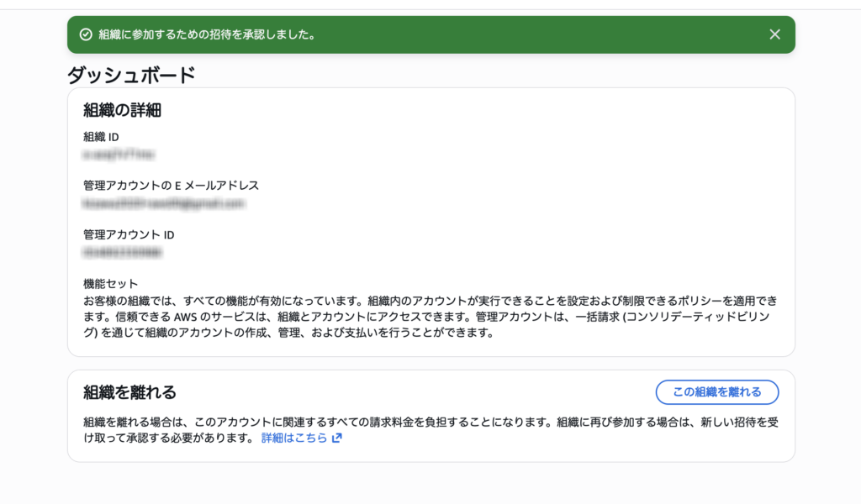Click the 機能セット label
This screenshot has width=861, height=504.
(x=110, y=284)
